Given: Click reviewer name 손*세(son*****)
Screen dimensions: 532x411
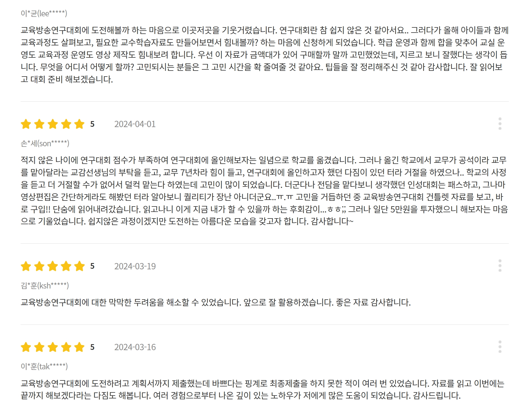Looking at the screenshot, I should point(45,143).
